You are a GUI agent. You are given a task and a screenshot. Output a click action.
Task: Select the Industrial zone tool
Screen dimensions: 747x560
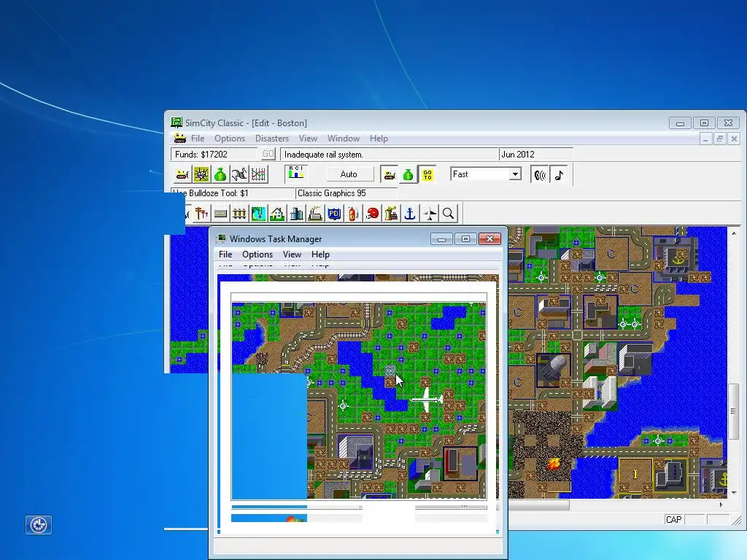click(315, 214)
